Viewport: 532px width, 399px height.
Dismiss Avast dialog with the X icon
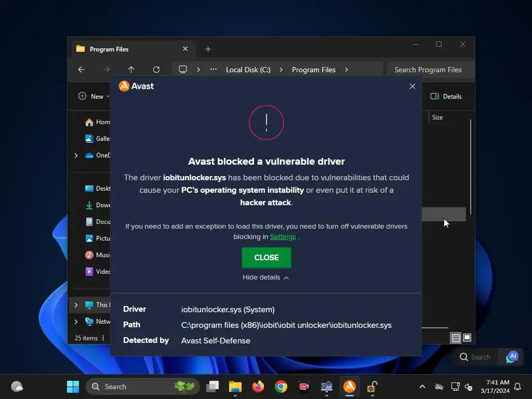click(412, 86)
